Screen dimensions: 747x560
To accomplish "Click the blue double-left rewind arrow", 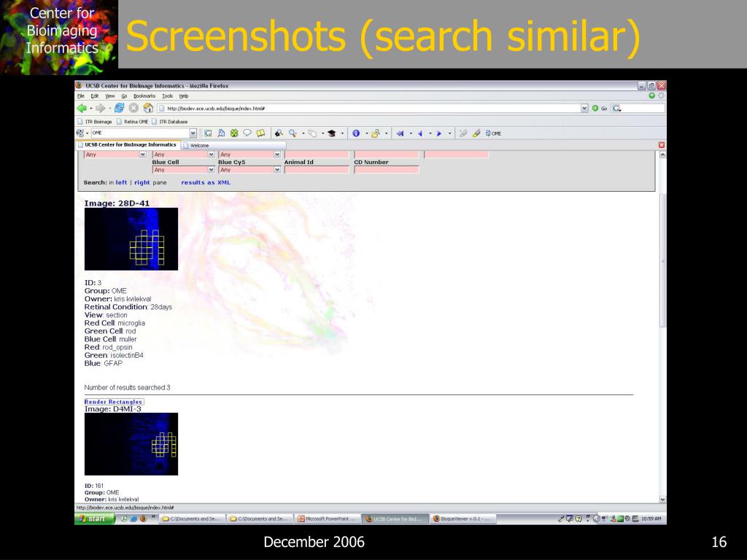I will (x=400, y=133).
